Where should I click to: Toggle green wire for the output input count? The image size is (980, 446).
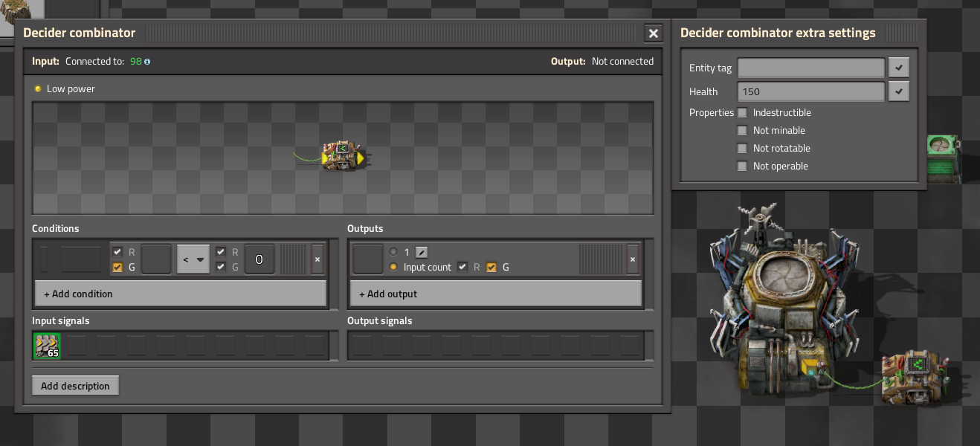pos(491,267)
